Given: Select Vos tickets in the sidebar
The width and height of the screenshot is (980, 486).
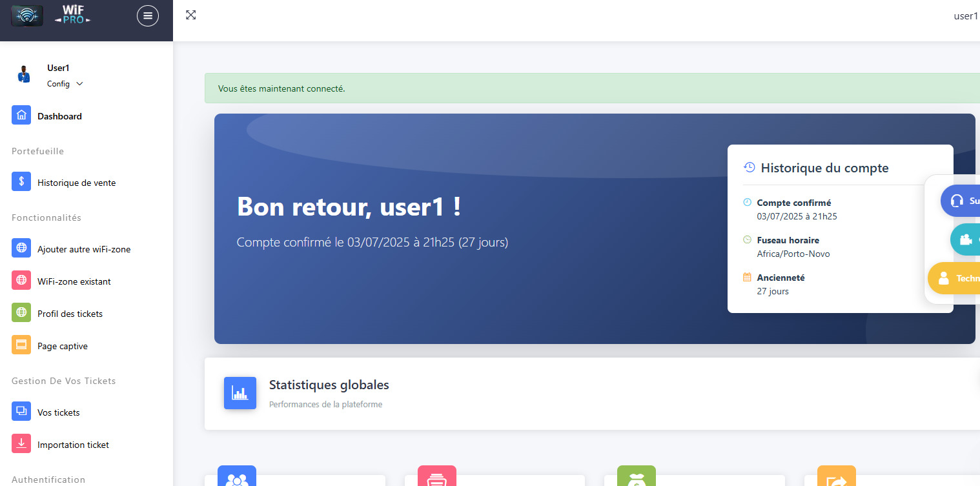Looking at the screenshot, I should pyautogui.click(x=59, y=412).
